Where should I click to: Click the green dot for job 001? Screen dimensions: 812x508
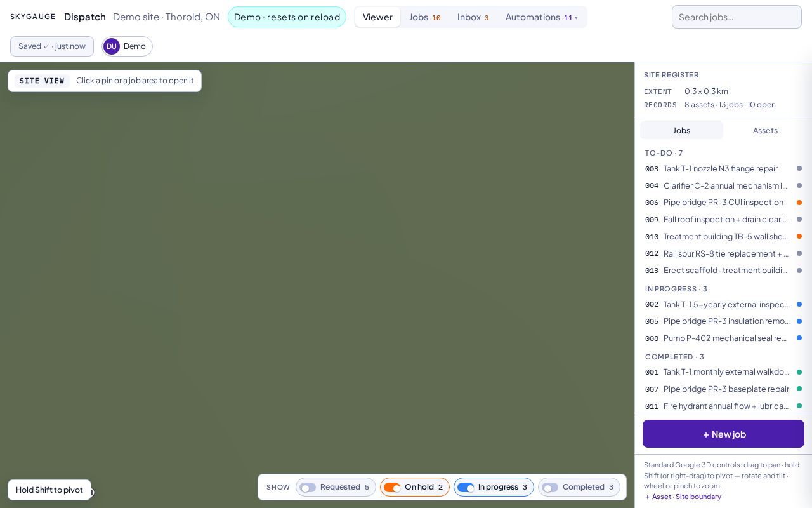tap(799, 372)
